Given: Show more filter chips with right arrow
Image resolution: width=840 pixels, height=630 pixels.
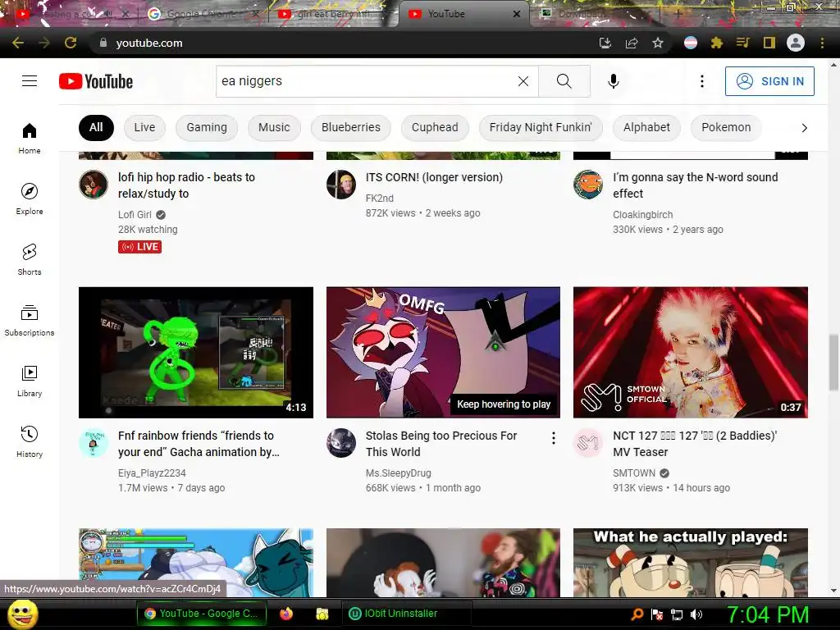Looking at the screenshot, I should [x=804, y=127].
